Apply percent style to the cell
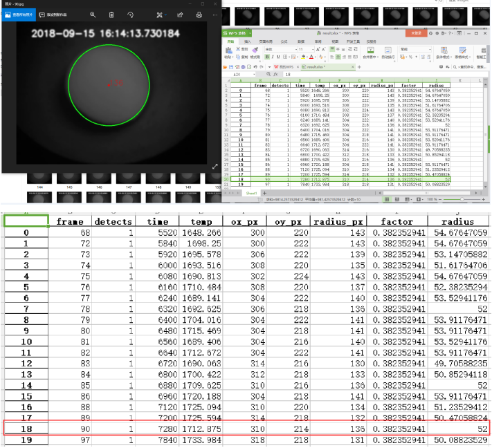The height and width of the screenshot is (448, 492). coord(411,57)
